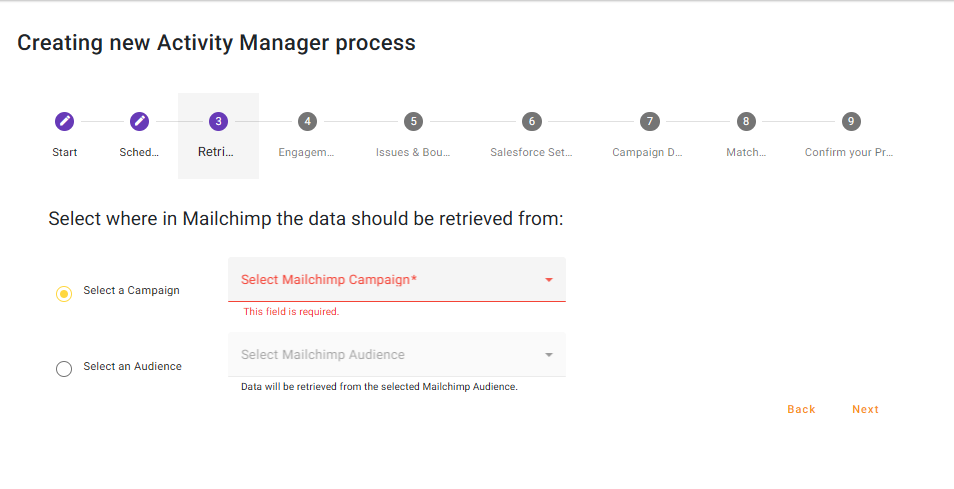Screen dimensions: 954x489
Task: Jump to the Confirm your Process step label
Action: (x=849, y=153)
